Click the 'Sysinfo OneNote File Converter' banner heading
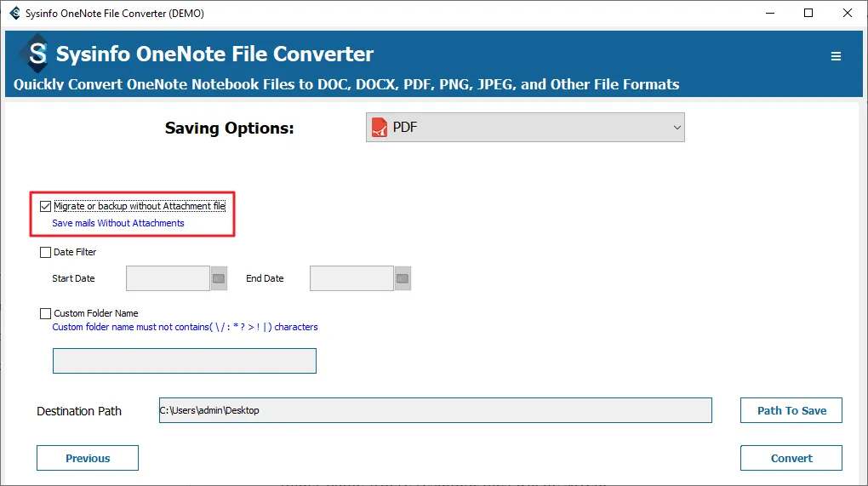Screen dimensions: 868x486 click(214, 54)
